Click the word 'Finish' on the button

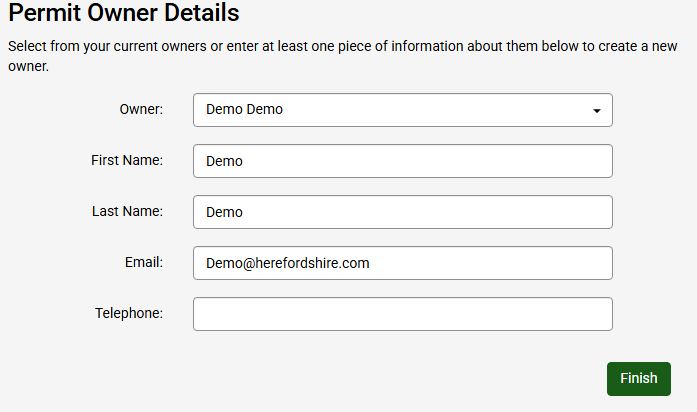[x=638, y=378]
